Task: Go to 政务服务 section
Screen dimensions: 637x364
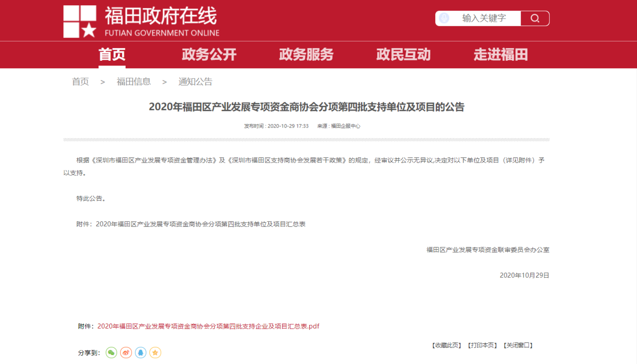Action: pos(306,55)
